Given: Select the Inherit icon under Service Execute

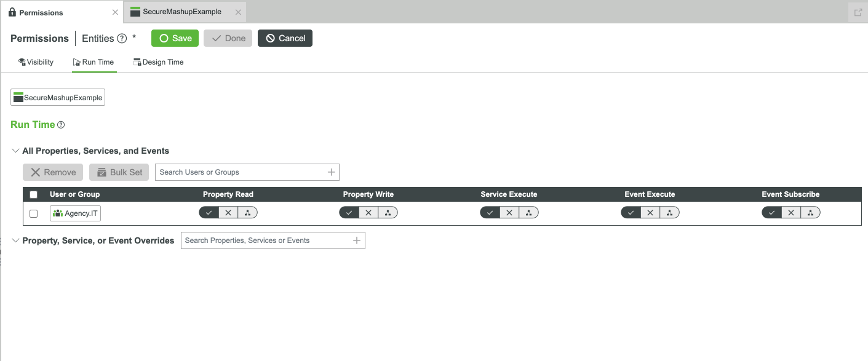Looking at the screenshot, I should (x=527, y=212).
